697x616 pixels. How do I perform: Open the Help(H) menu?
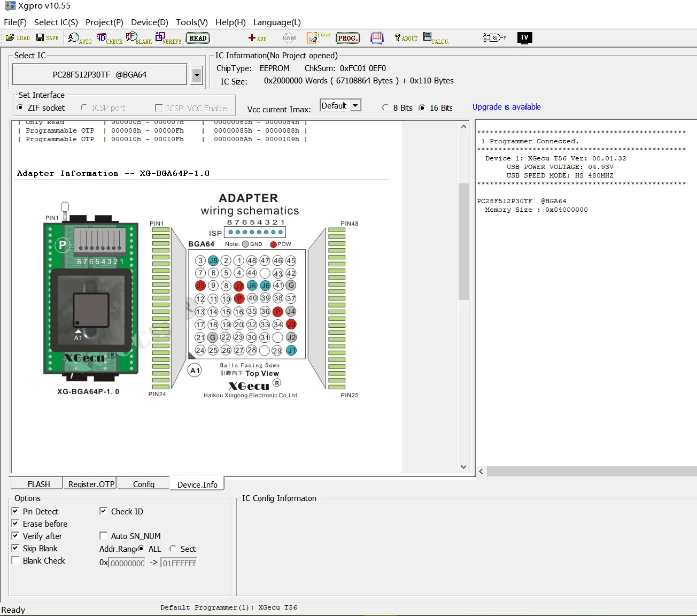(230, 22)
